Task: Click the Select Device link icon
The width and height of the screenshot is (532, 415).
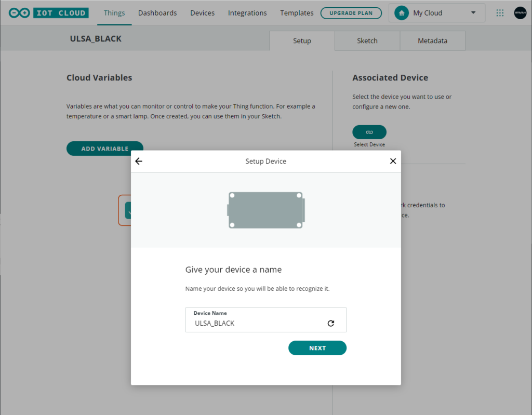Action: point(369,132)
